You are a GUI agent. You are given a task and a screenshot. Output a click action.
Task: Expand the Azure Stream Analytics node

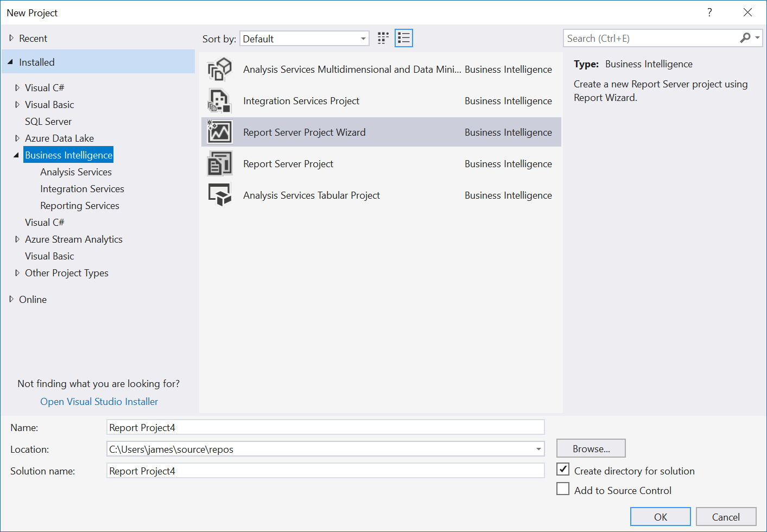[x=17, y=239]
